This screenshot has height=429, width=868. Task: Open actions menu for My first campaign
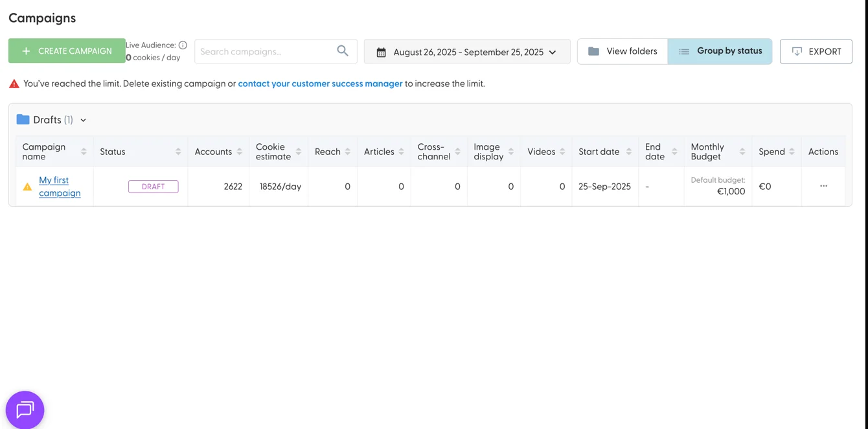pos(823,186)
